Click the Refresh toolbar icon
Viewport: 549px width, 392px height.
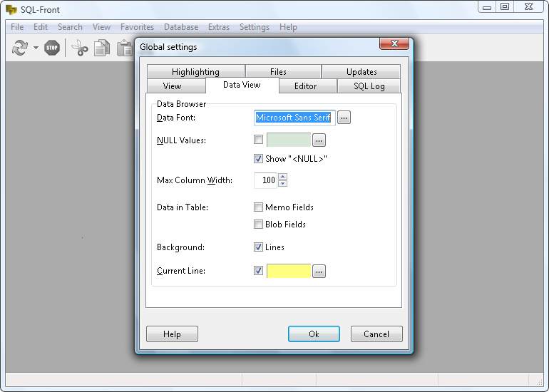coord(20,48)
